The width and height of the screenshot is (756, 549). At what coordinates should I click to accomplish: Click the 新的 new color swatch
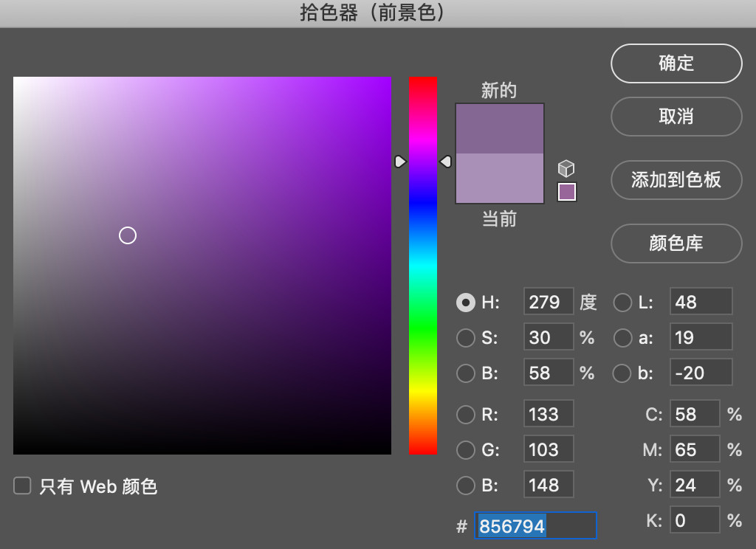(x=499, y=128)
